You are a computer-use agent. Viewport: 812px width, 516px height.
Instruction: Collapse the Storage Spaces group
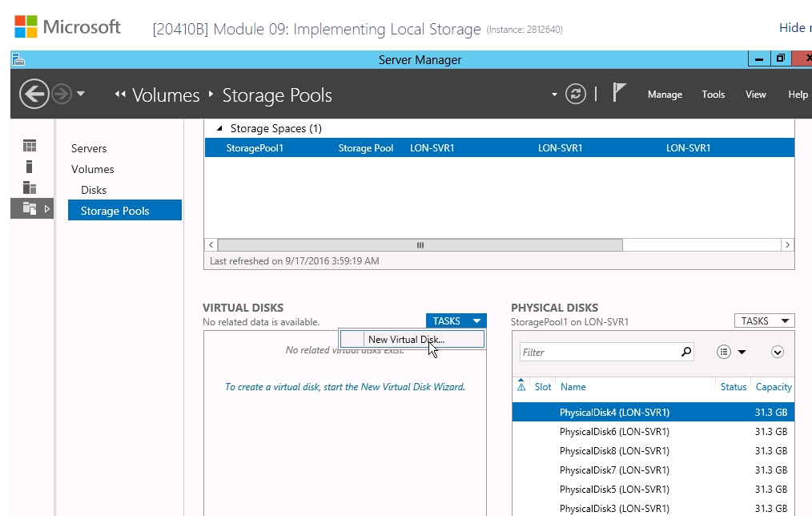pyautogui.click(x=219, y=128)
